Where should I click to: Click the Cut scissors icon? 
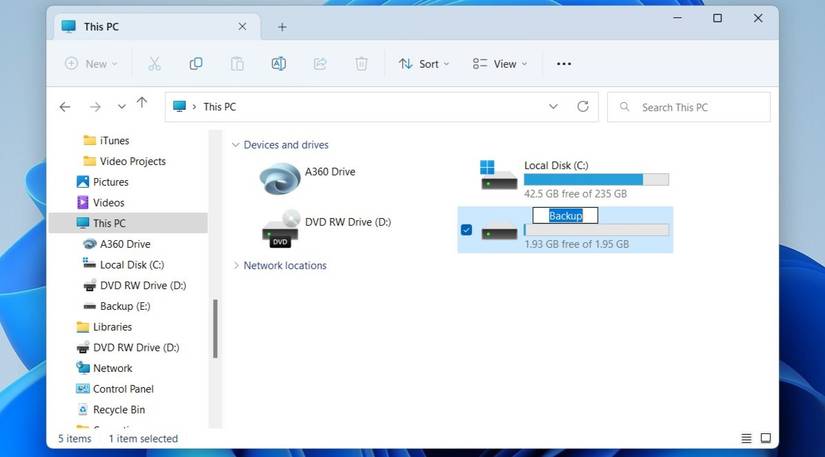(x=154, y=64)
